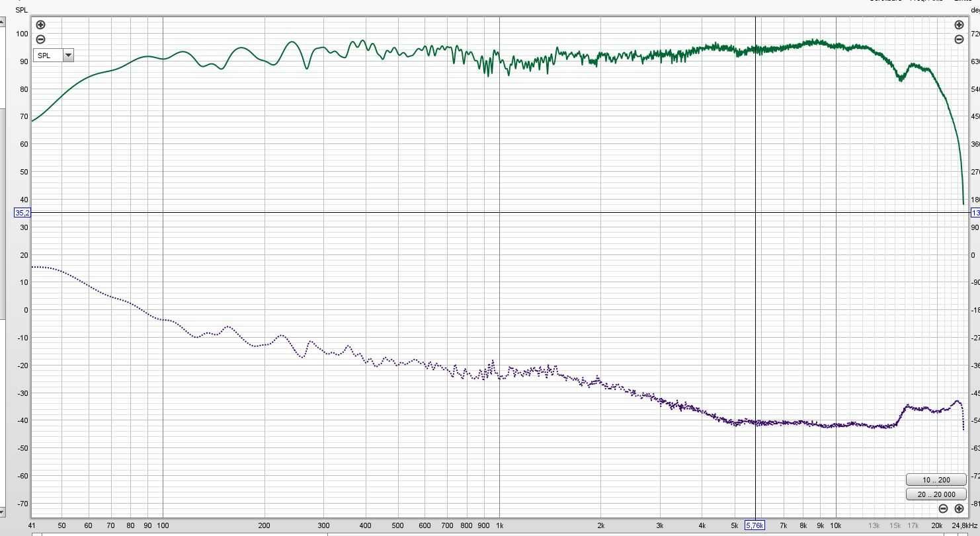Set frequency range to 20 .. 20 000
980x536 pixels.
(x=936, y=494)
